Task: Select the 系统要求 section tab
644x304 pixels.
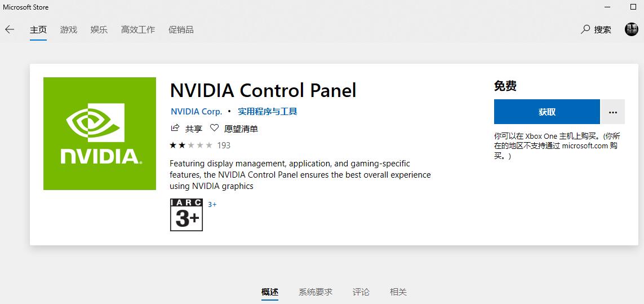Action: coord(316,292)
